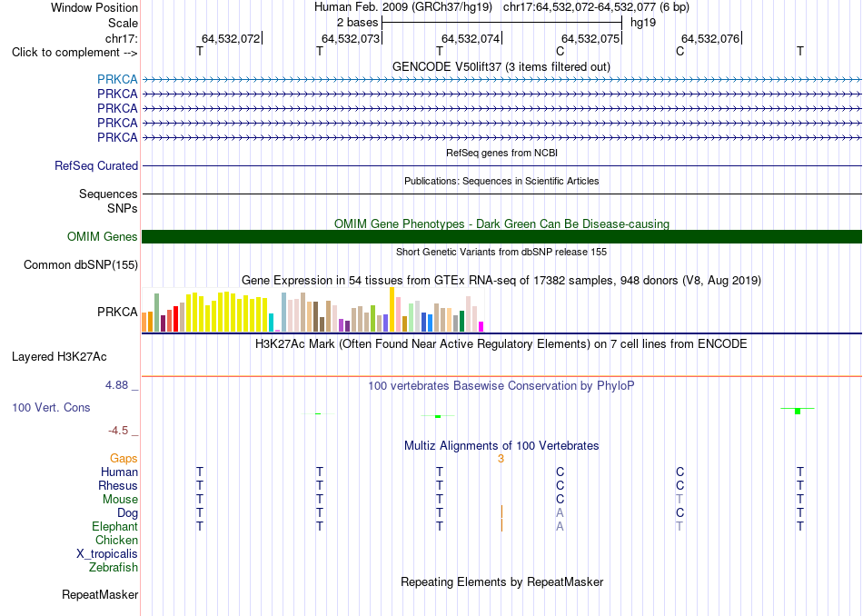Click the Window Position label
This screenshot has height=616, width=863.
pyautogui.click(x=94, y=7)
